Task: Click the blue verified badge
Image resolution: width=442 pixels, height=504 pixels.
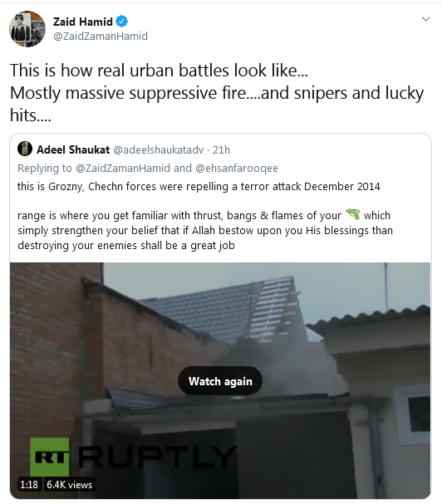Action: (x=122, y=22)
